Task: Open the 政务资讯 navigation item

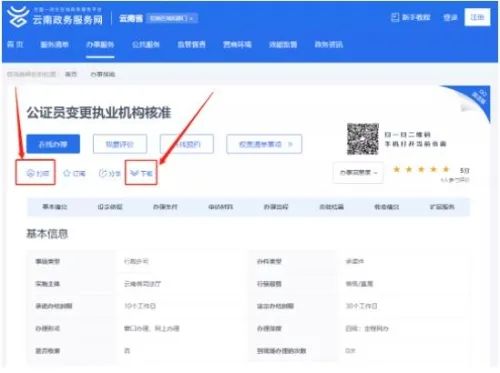Action: [328, 44]
